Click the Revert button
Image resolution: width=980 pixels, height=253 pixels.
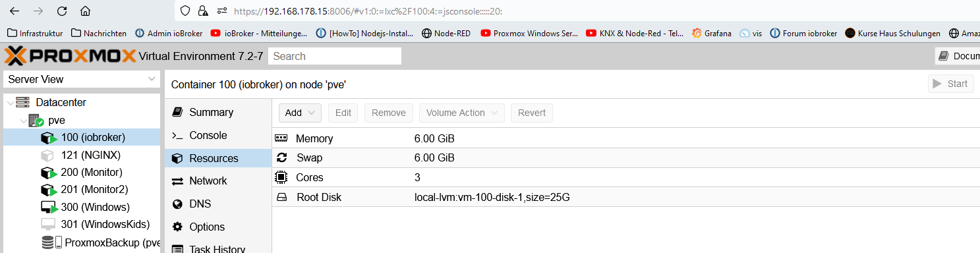pyautogui.click(x=532, y=113)
